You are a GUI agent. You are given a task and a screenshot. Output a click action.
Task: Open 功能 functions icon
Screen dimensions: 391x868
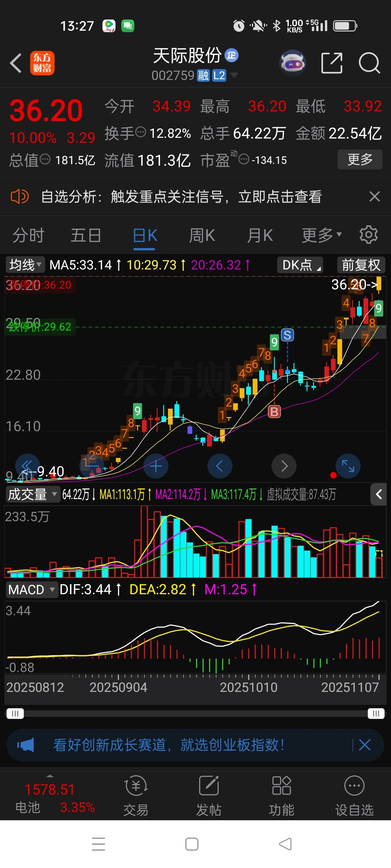coord(281,796)
